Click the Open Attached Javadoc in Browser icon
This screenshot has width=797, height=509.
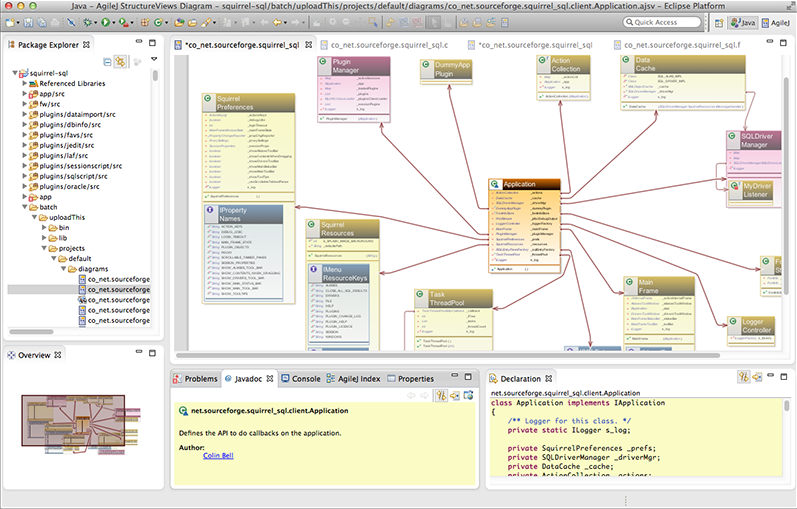tap(468, 395)
